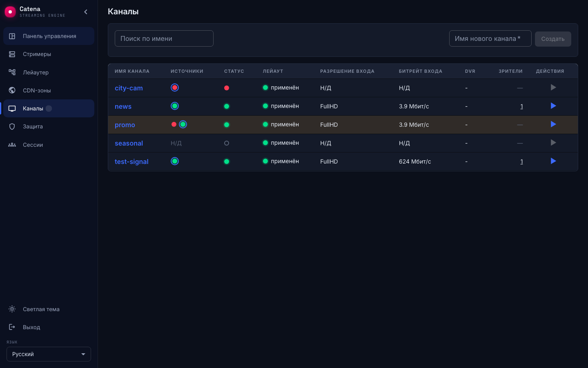Viewport: 588px width, 368px height.
Task: Play the test-signal channel
Action: point(553,161)
